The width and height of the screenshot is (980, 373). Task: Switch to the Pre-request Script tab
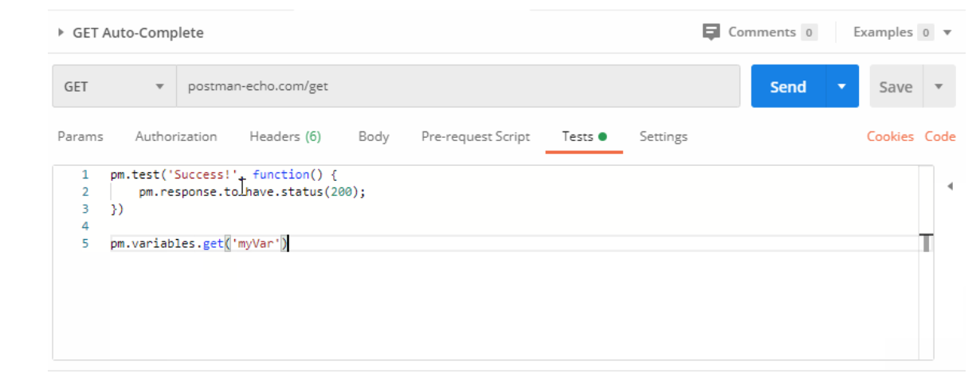476,136
